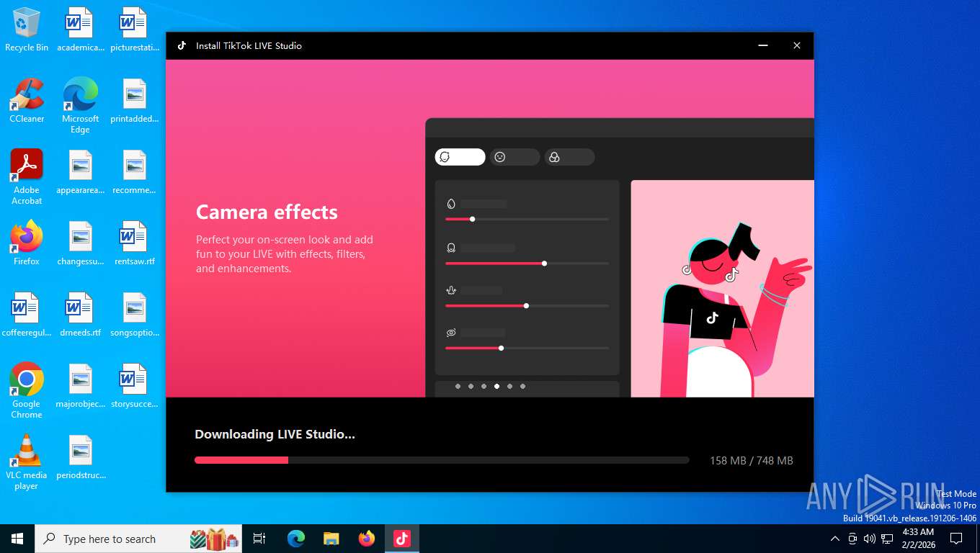Open the network status tray icon
The height and width of the screenshot is (553, 980).
[x=887, y=539]
